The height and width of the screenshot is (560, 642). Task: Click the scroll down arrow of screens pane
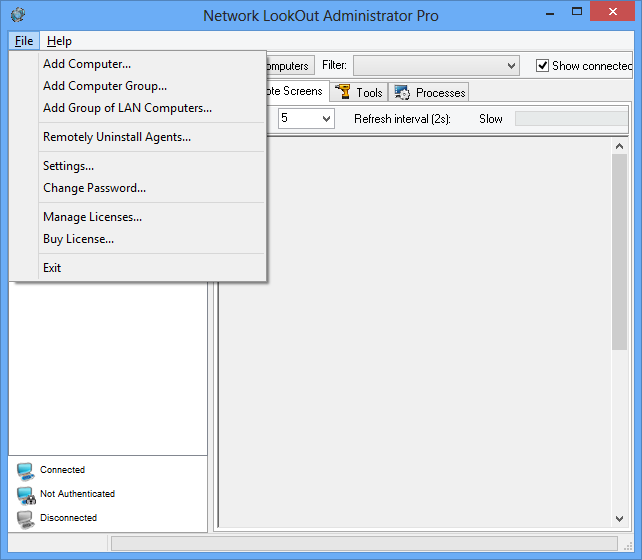619,519
